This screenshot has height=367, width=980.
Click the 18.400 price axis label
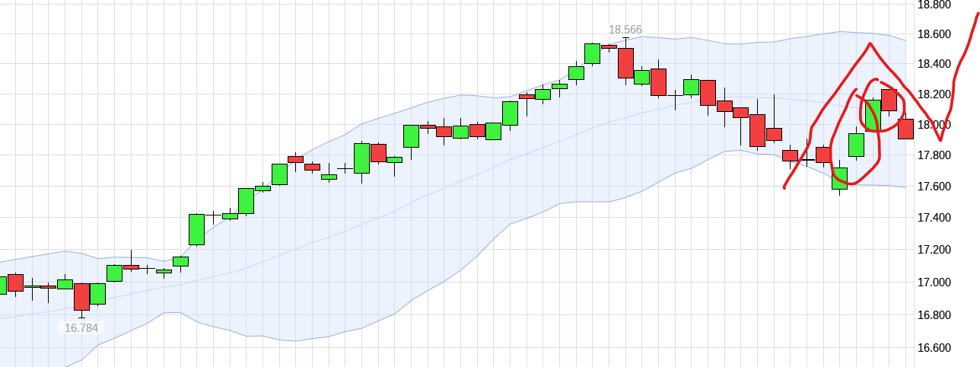[934, 64]
